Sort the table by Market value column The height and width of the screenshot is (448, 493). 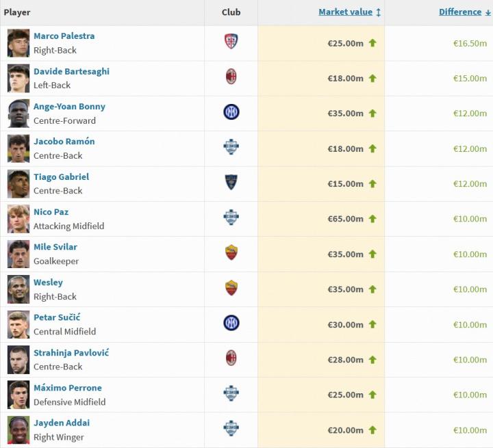[x=345, y=12]
